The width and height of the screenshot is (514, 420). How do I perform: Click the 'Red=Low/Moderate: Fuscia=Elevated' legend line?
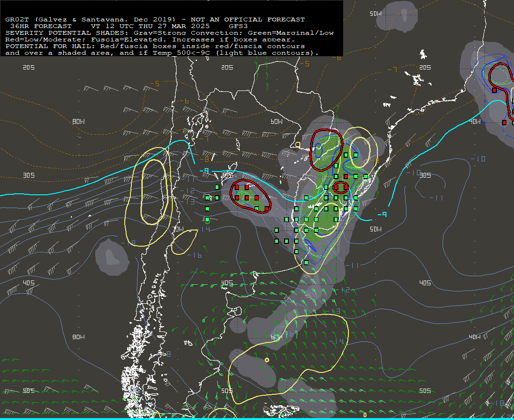point(150,40)
